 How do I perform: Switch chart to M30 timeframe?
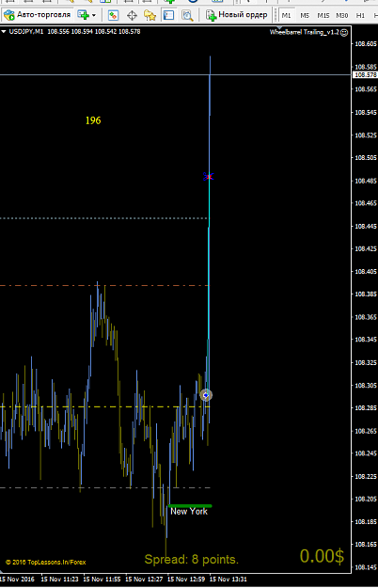(341, 15)
